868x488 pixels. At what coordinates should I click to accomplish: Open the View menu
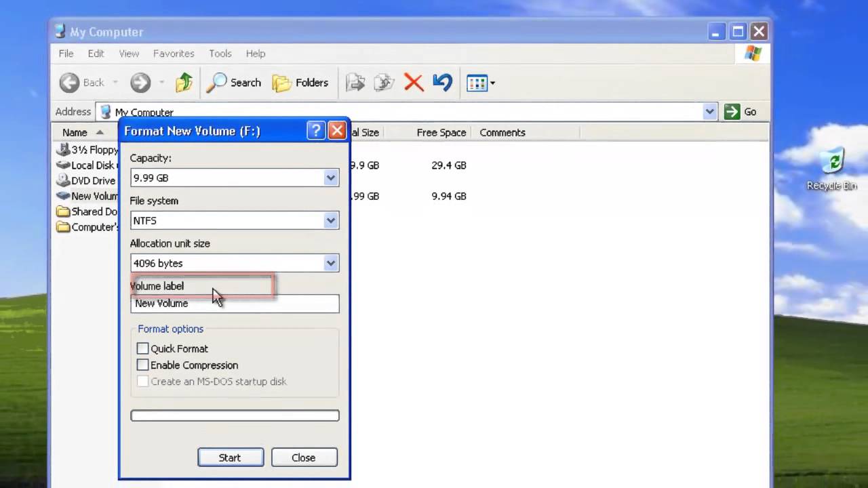(129, 54)
